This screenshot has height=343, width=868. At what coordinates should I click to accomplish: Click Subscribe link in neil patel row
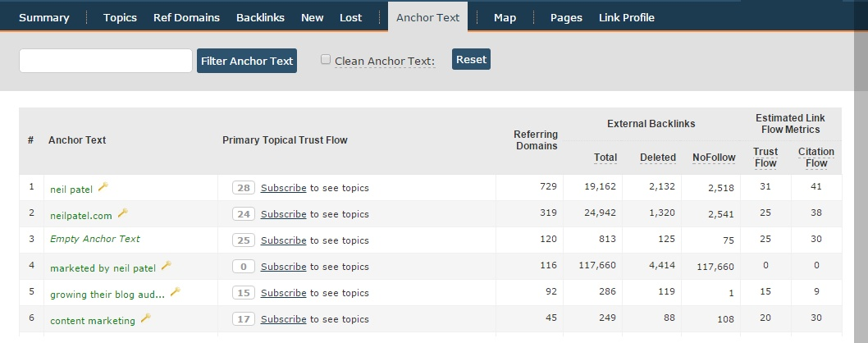(x=283, y=188)
